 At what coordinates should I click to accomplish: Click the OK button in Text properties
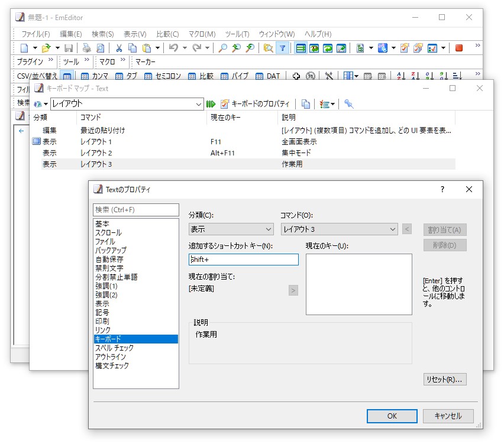392,416
